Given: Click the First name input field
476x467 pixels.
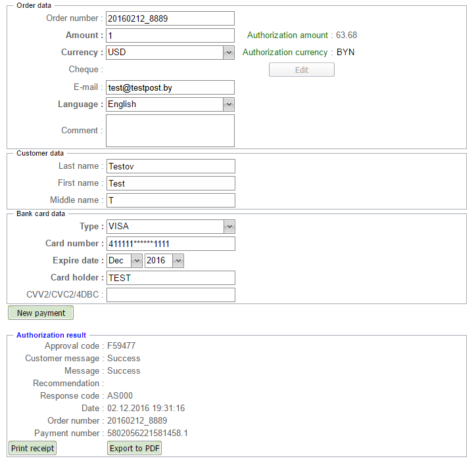Looking at the screenshot, I should [170, 183].
